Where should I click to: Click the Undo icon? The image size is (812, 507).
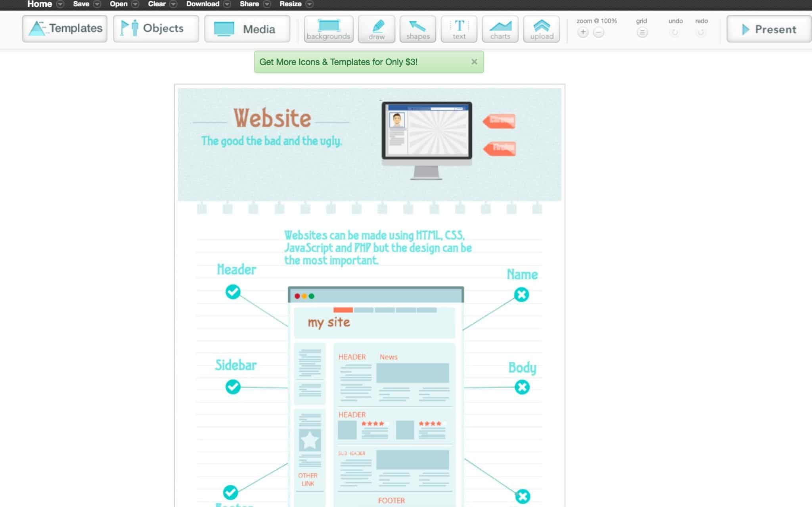point(674,32)
